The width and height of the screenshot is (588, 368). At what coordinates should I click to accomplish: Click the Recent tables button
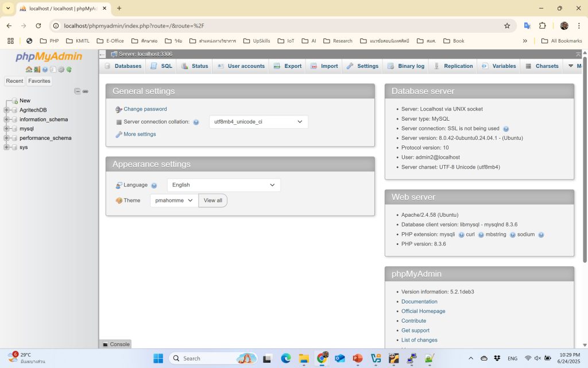[x=14, y=80]
